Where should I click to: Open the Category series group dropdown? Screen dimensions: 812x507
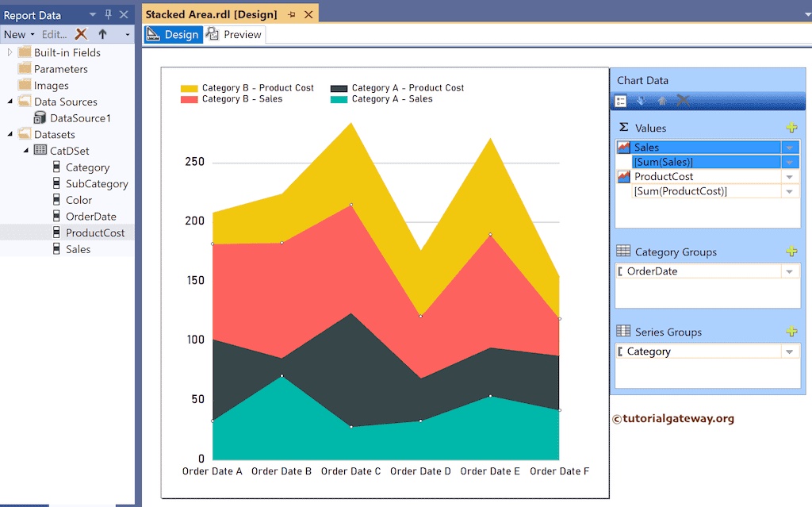(x=789, y=351)
